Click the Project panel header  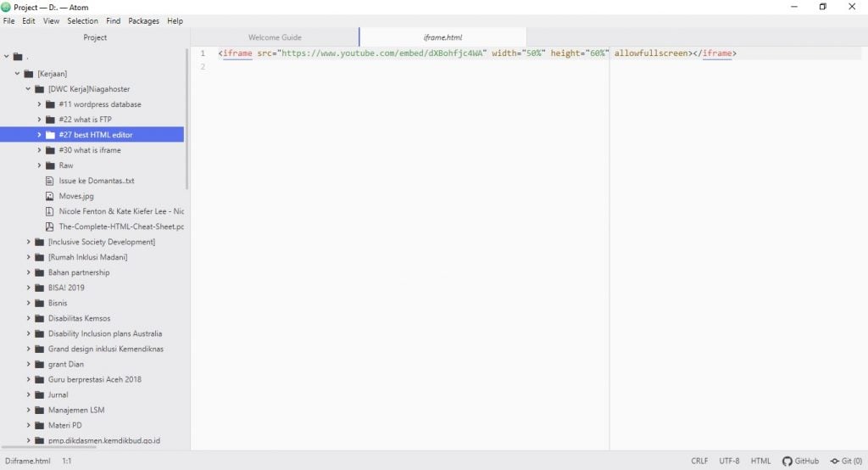[95, 37]
